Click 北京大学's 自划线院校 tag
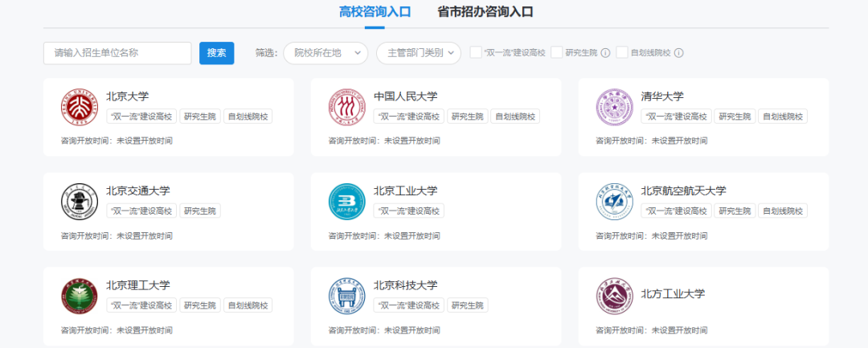This screenshot has width=868, height=348. 248,117
